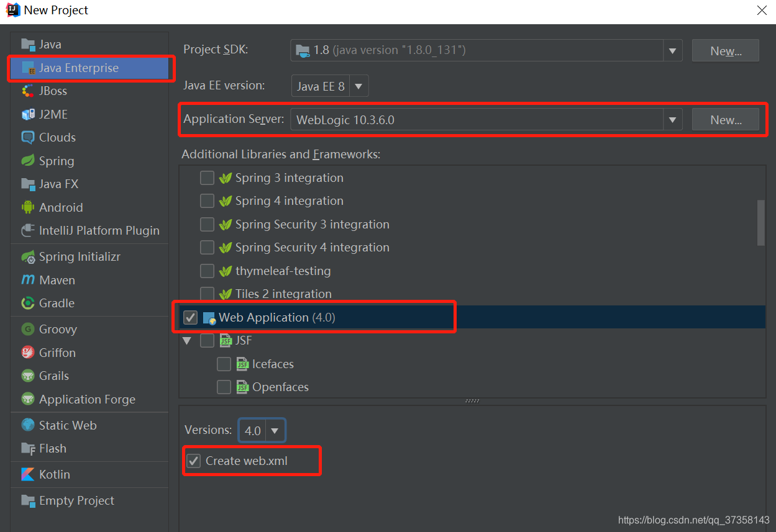Toggle Tiles 2 integration checkbox
The width and height of the screenshot is (776, 532).
[x=207, y=294]
